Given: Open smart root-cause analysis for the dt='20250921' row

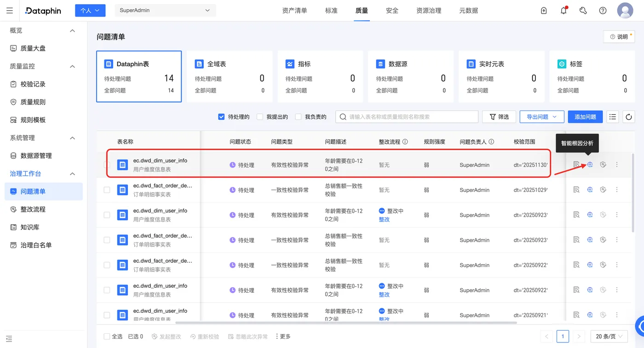Looking at the screenshot, I should coord(590,315).
